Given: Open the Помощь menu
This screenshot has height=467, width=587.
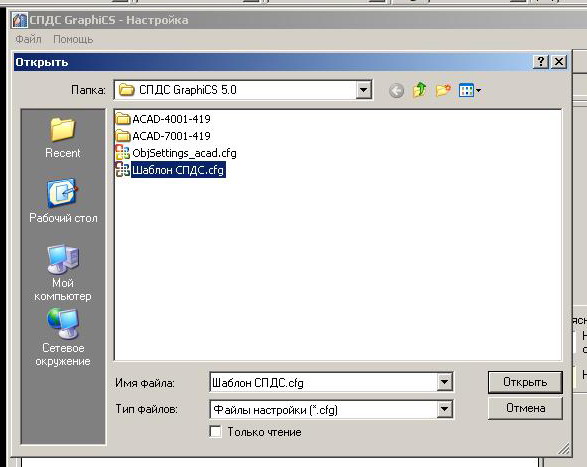Looking at the screenshot, I should [x=73, y=39].
